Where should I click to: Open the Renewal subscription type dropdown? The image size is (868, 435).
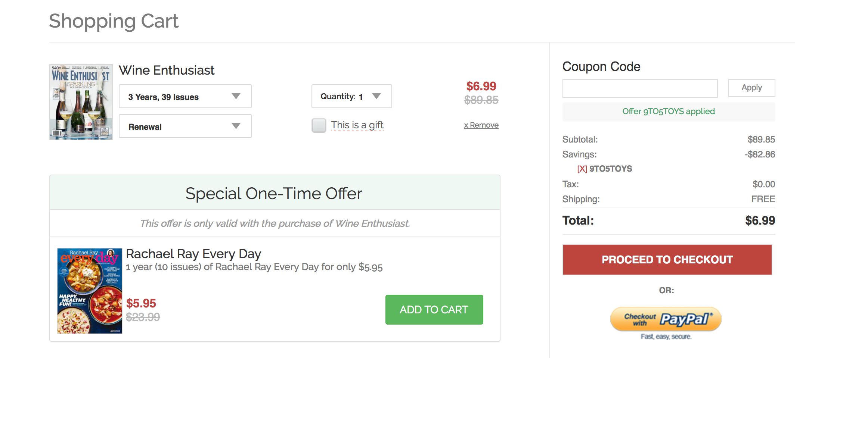pos(185,126)
